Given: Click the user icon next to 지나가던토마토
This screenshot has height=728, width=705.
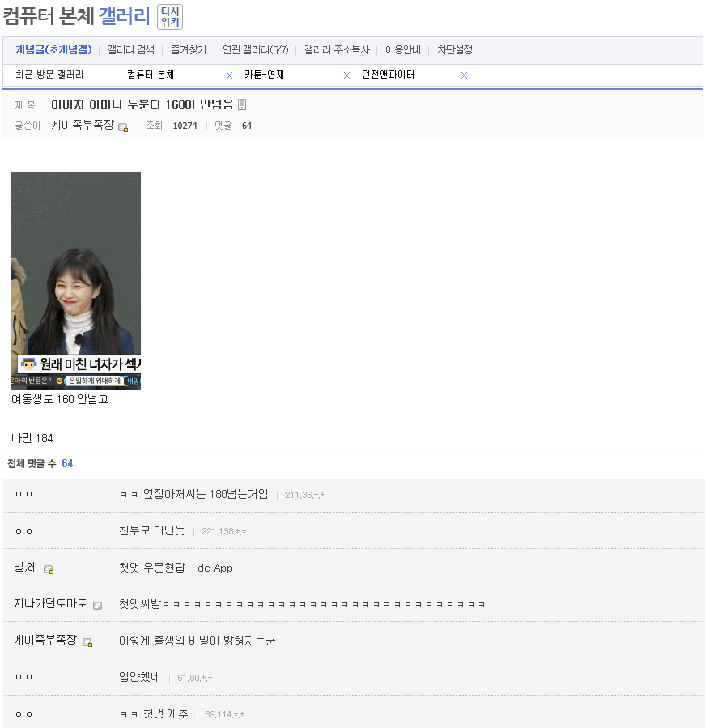Looking at the screenshot, I should pos(97,605).
